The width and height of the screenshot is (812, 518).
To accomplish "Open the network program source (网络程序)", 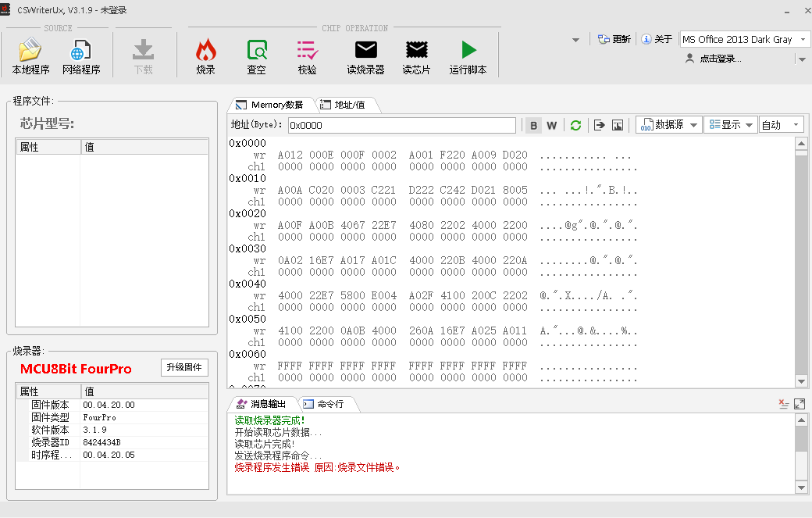I will coord(81,56).
